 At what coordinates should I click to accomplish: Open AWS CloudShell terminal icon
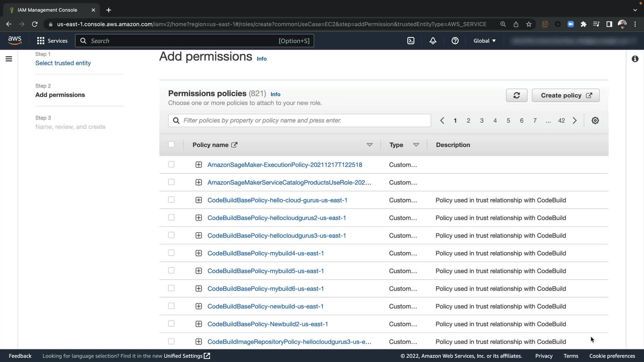point(411,41)
